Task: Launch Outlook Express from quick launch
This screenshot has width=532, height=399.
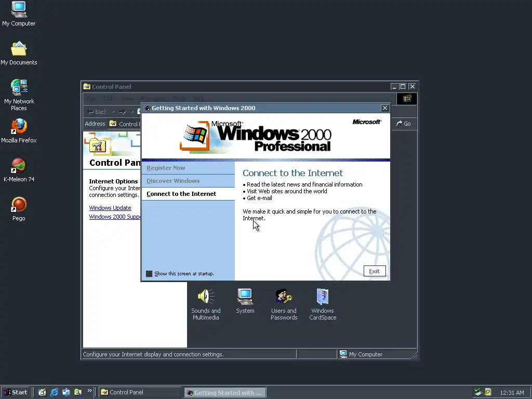Action: click(66, 392)
